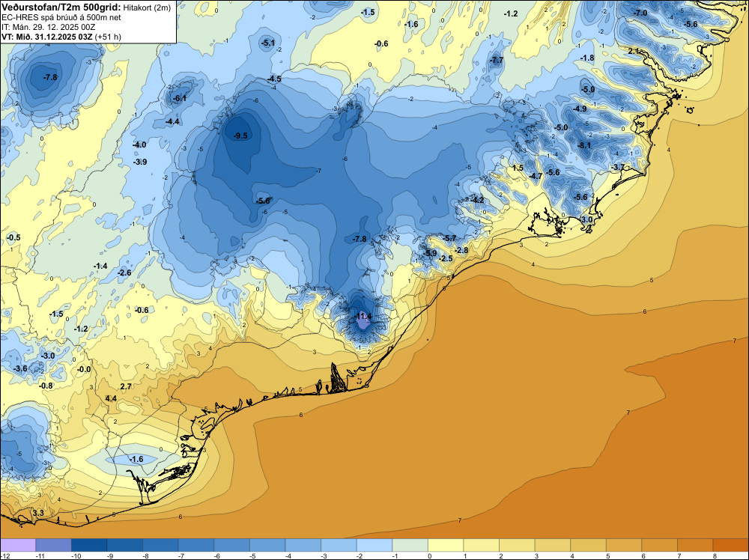Click the pale green legend swatch between -1 and 0
The height and width of the screenshot is (560, 749).
tap(410, 545)
